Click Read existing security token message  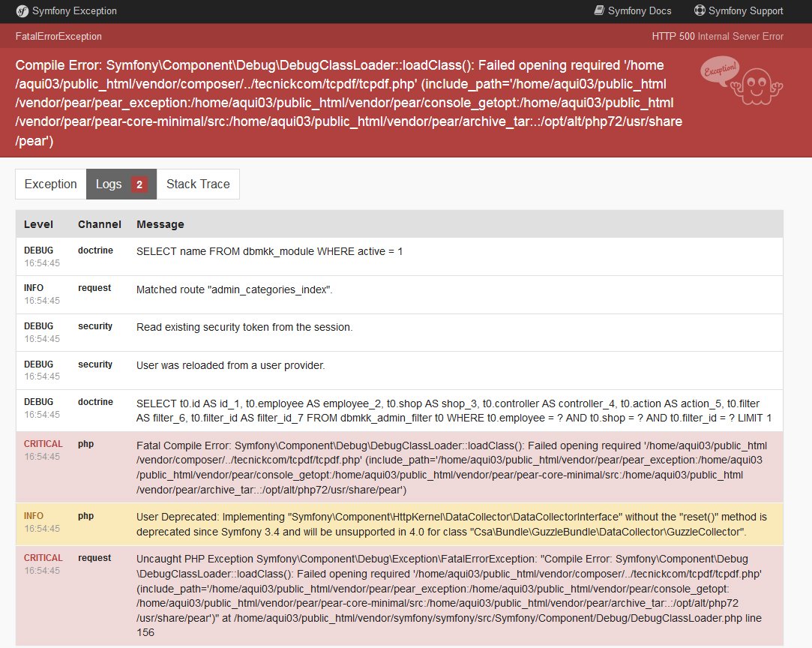(244, 327)
